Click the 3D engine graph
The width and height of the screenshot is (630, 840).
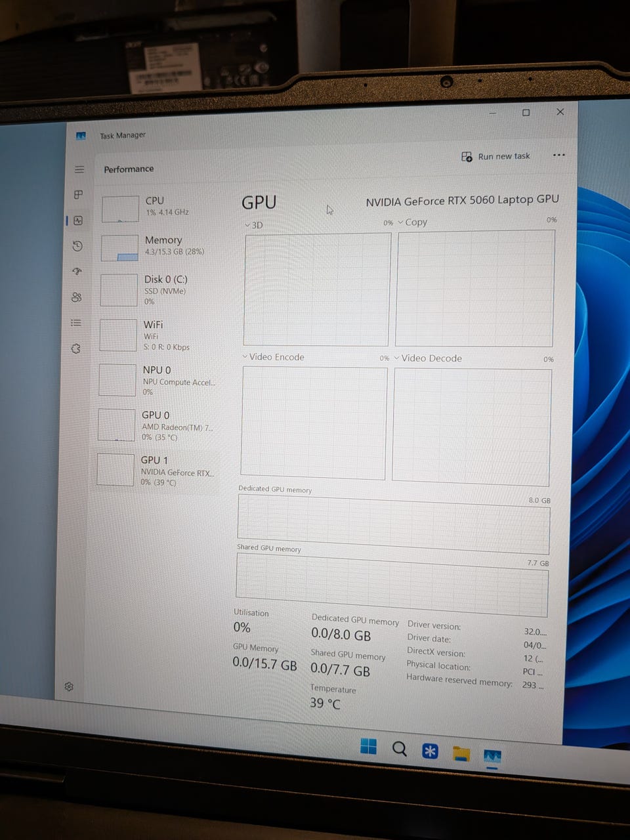[x=317, y=289]
